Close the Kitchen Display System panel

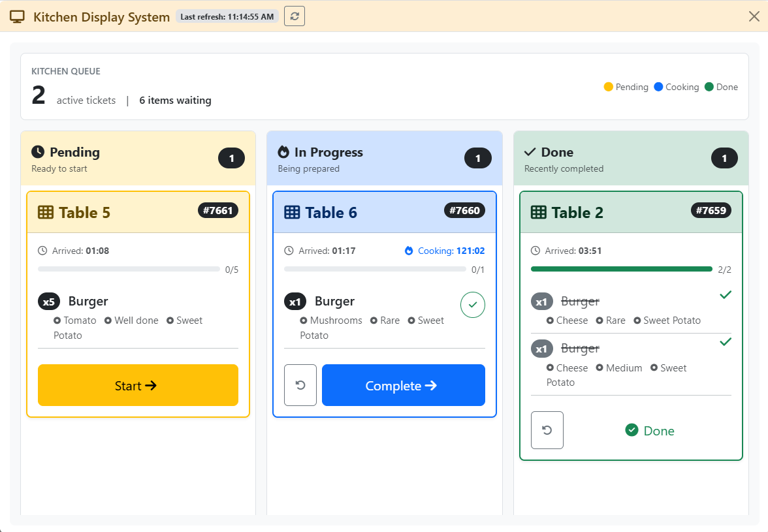pyautogui.click(x=754, y=16)
